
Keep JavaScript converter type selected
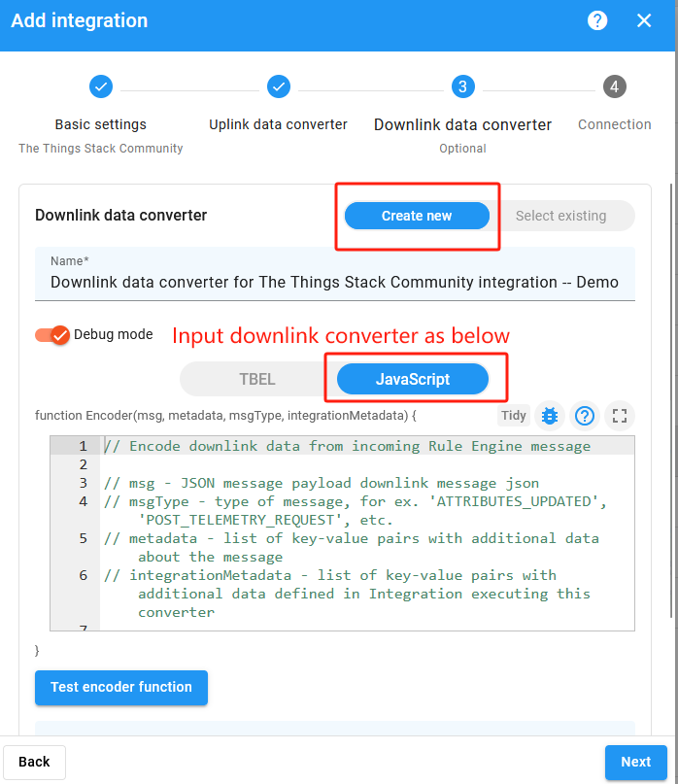(418, 379)
